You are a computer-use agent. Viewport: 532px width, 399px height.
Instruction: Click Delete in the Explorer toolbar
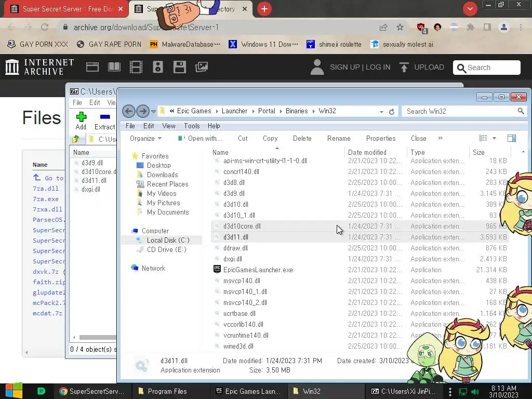coord(302,138)
